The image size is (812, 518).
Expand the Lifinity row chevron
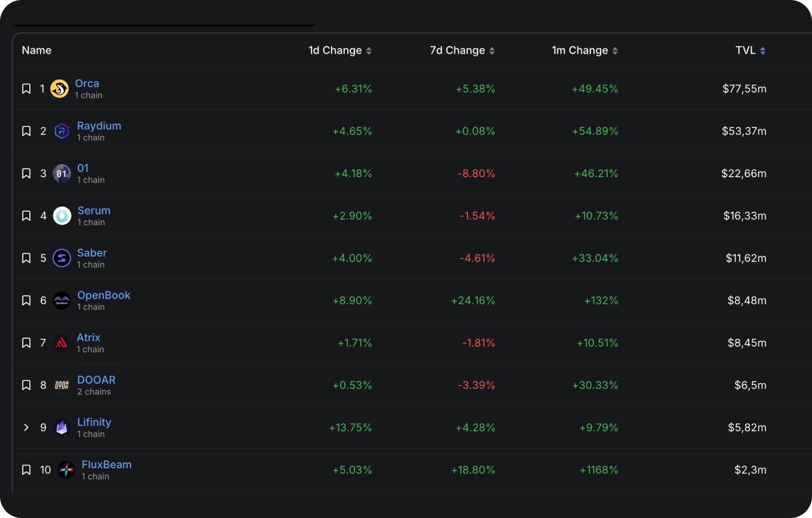pos(26,428)
